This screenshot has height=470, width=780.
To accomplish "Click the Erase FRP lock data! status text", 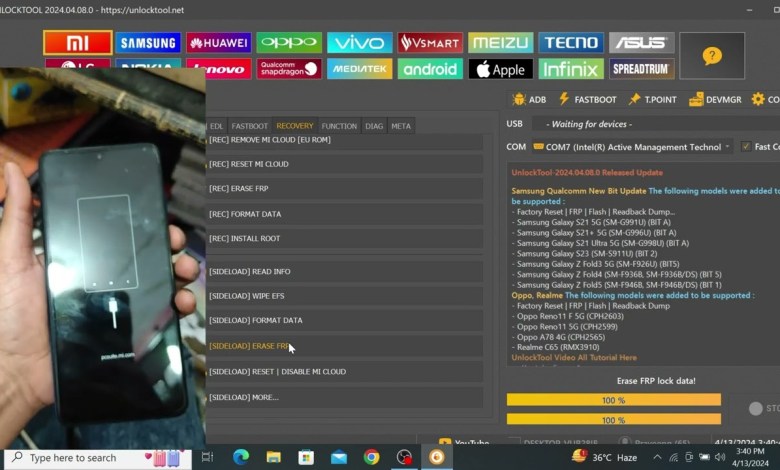I will pos(656,381).
